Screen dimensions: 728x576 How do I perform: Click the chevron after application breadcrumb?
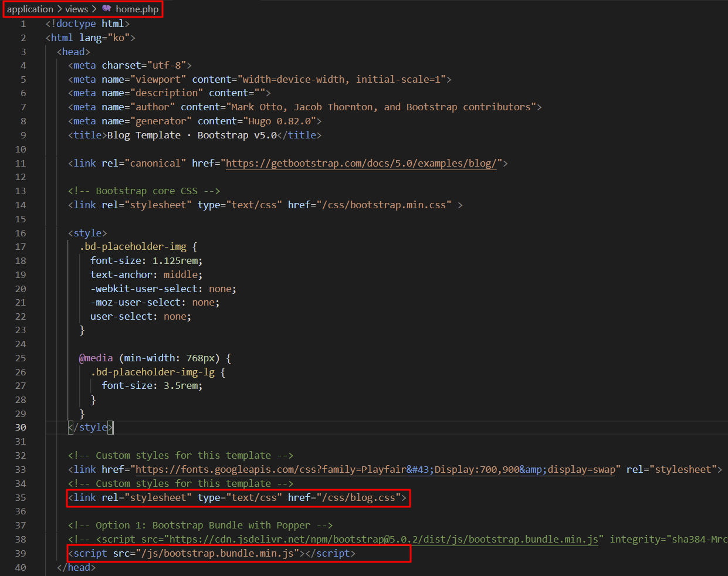pos(59,9)
